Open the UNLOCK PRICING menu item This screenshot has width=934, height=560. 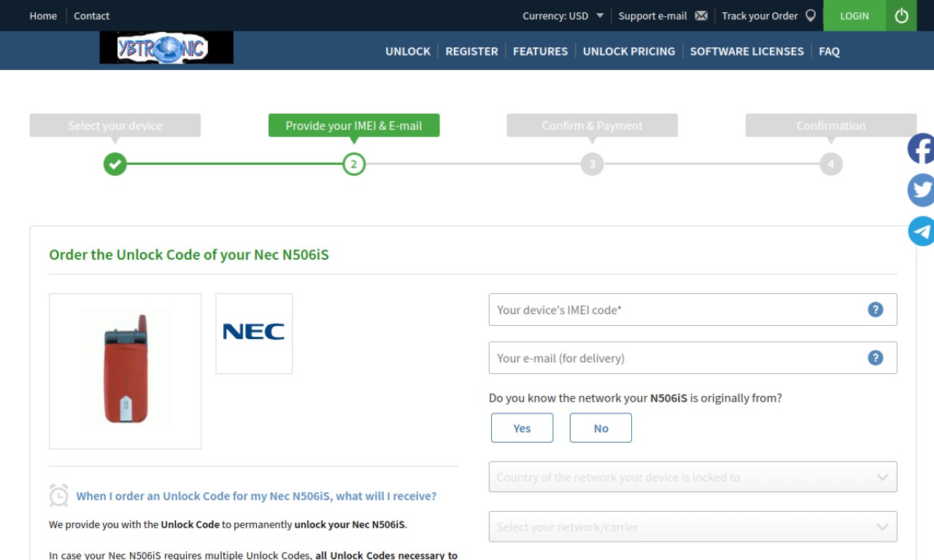629,51
